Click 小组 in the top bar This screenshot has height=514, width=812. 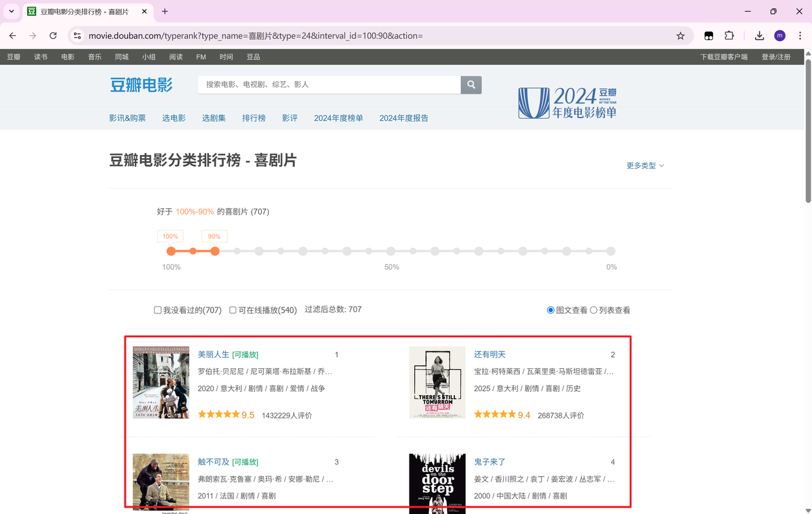149,57
